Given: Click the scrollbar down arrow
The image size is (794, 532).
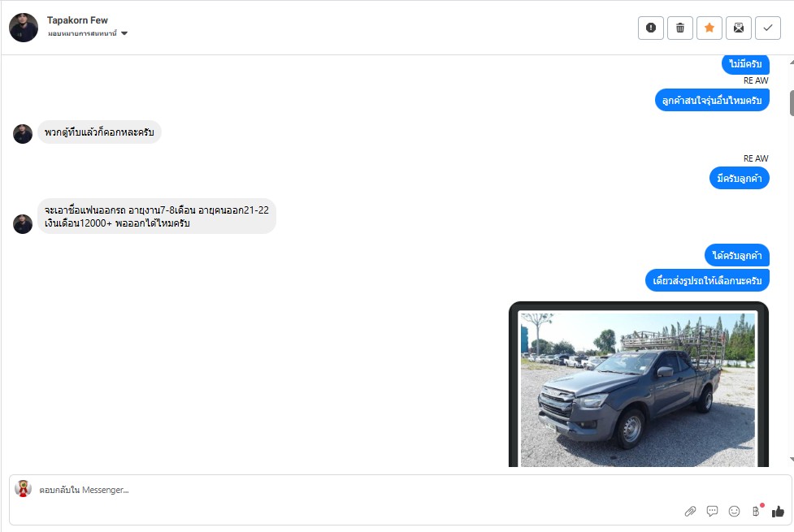Looking at the screenshot, I should 792,460.
